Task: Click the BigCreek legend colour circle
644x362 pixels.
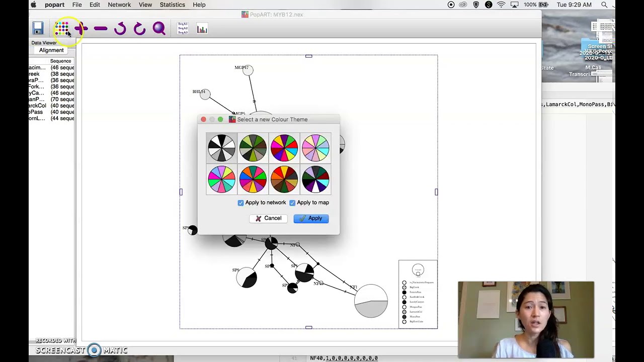Action: [x=404, y=288]
